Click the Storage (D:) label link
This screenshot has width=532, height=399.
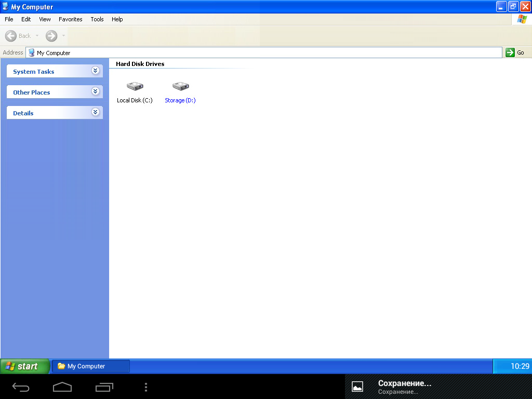click(x=180, y=100)
